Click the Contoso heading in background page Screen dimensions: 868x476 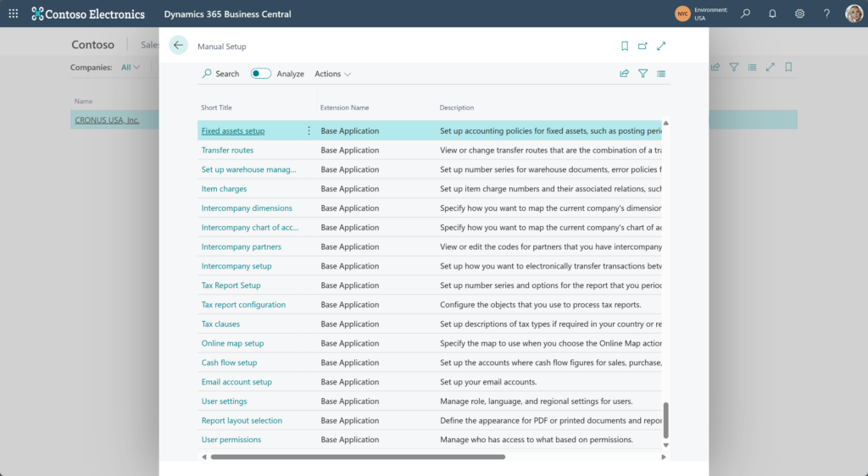click(93, 45)
